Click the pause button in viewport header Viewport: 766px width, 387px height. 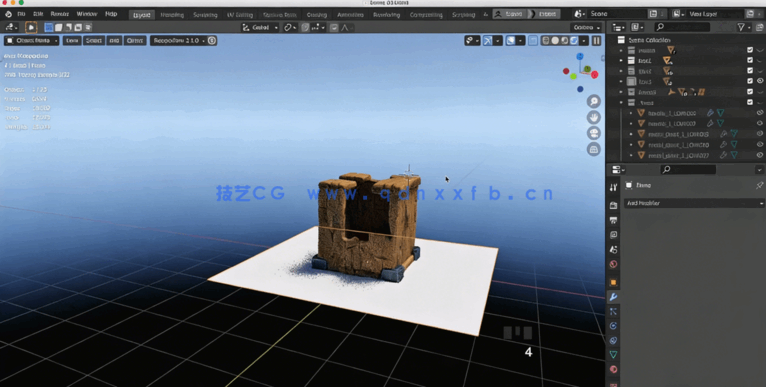click(x=596, y=41)
